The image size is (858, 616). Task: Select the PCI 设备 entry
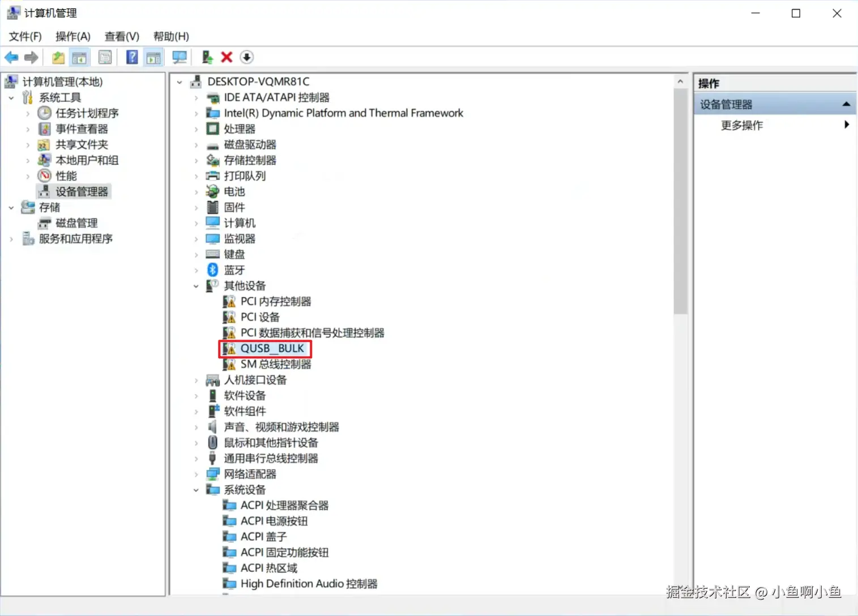pos(260,317)
